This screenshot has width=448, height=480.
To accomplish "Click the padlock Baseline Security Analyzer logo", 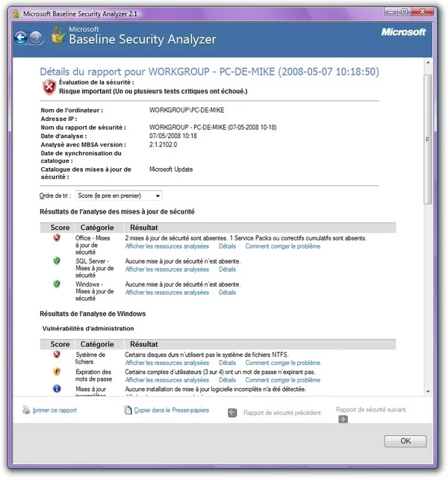I will 57,36.
